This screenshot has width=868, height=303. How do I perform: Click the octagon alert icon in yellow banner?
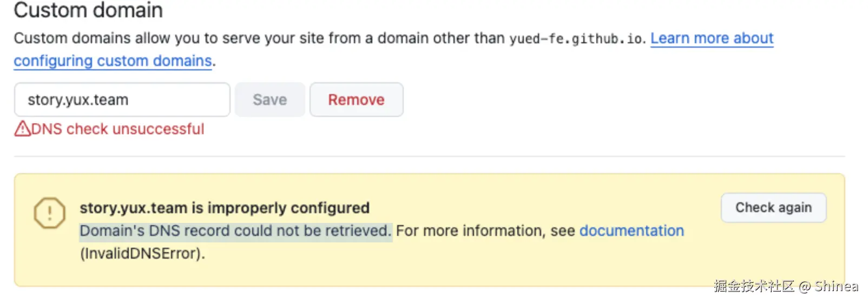(x=49, y=213)
